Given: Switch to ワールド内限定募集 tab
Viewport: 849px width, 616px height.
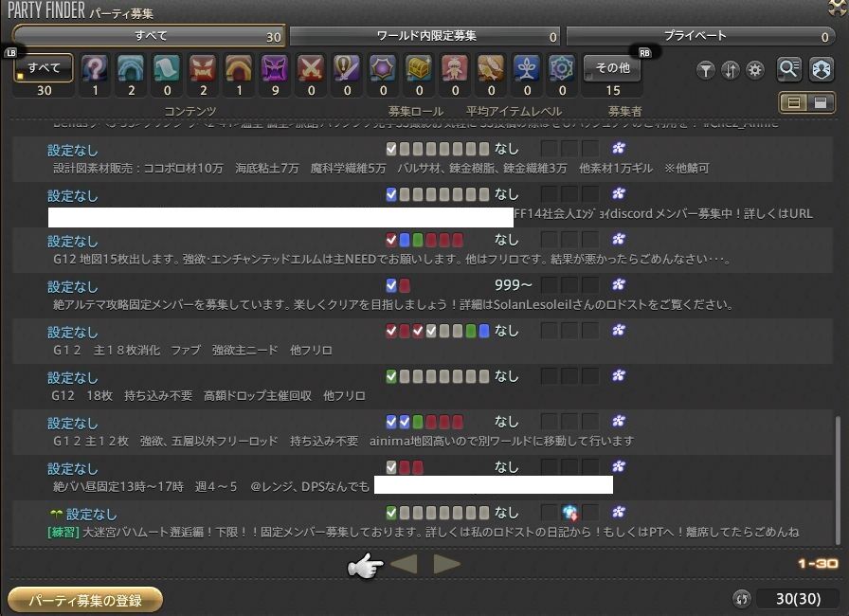Looking at the screenshot, I should pyautogui.click(x=425, y=36).
